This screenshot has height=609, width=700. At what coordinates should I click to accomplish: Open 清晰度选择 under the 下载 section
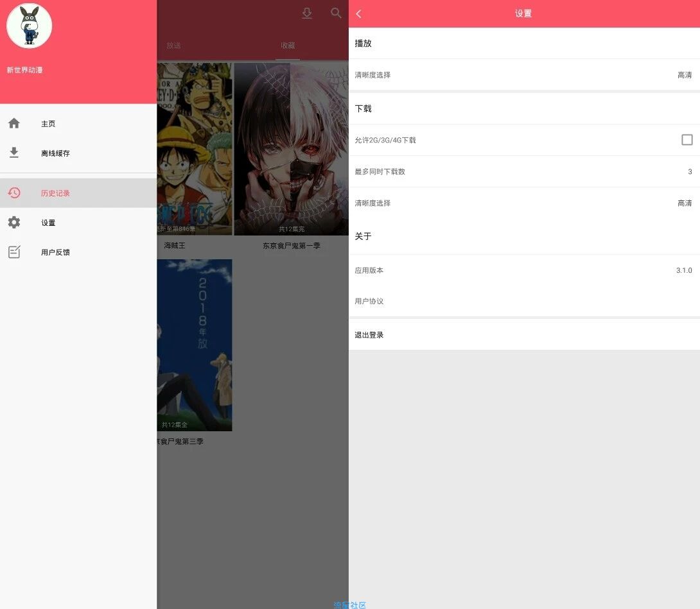[524, 203]
